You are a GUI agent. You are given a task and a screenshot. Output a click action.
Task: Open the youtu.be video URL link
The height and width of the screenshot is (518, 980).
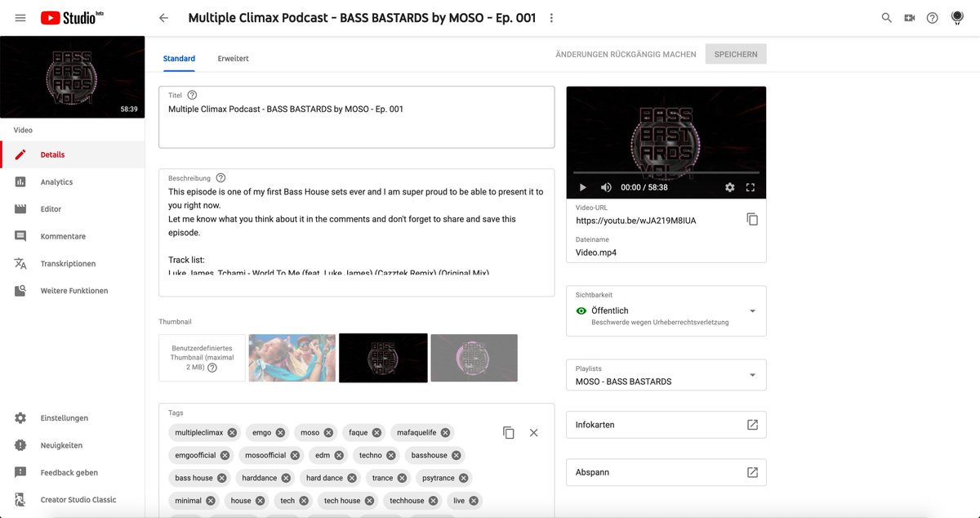click(x=636, y=221)
